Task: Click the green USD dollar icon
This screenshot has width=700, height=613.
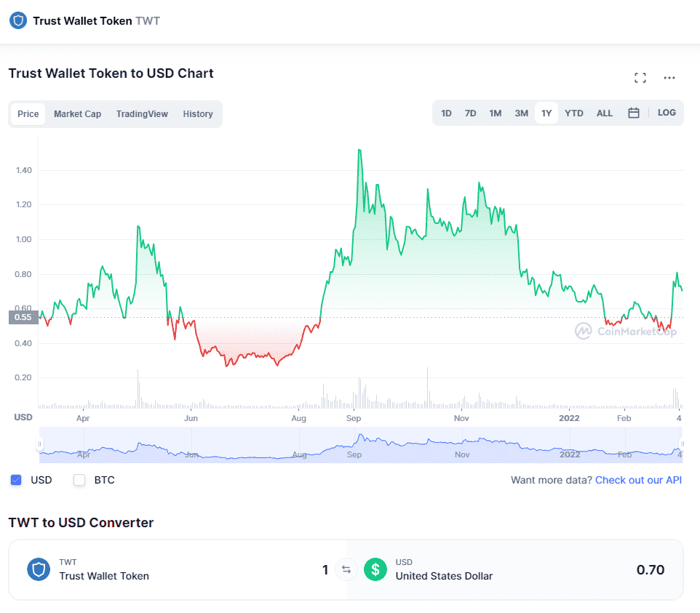Action: [375, 569]
